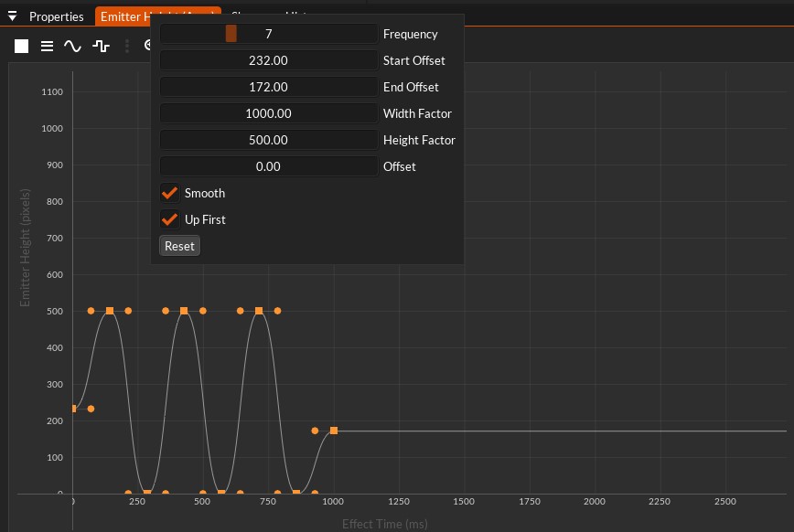Click the 1250 value on the time axis
Viewport: 794px width, 532px height.
pyautogui.click(x=399, y=501)
